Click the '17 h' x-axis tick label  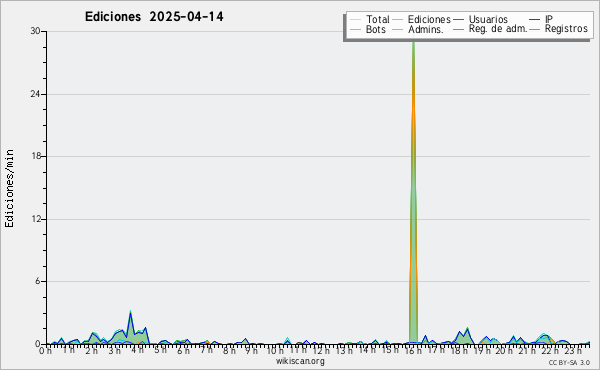436,350
